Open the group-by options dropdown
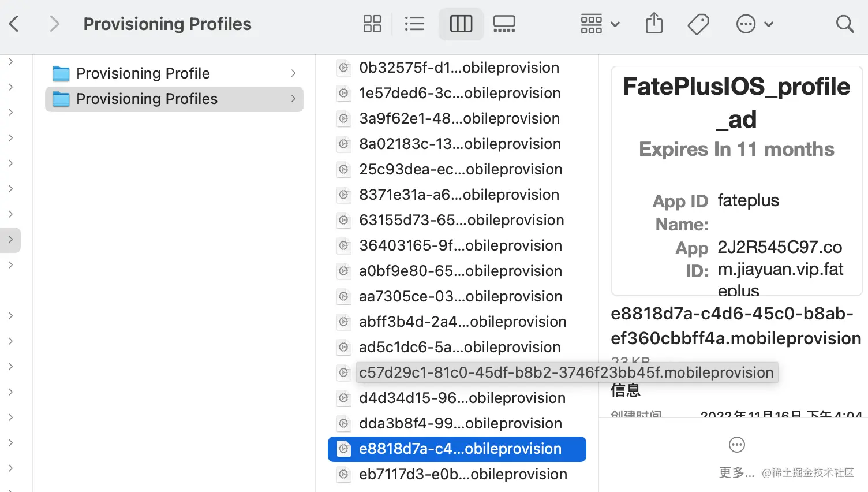 click(600, 24)
